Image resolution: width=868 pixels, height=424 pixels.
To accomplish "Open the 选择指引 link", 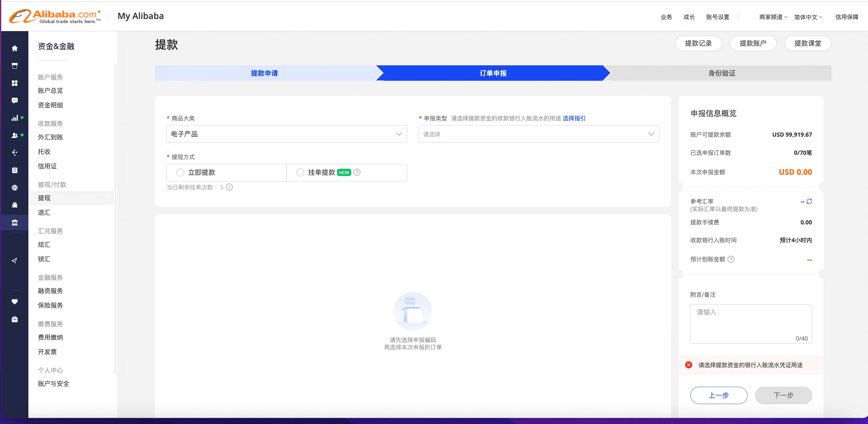I will point(574,118).
